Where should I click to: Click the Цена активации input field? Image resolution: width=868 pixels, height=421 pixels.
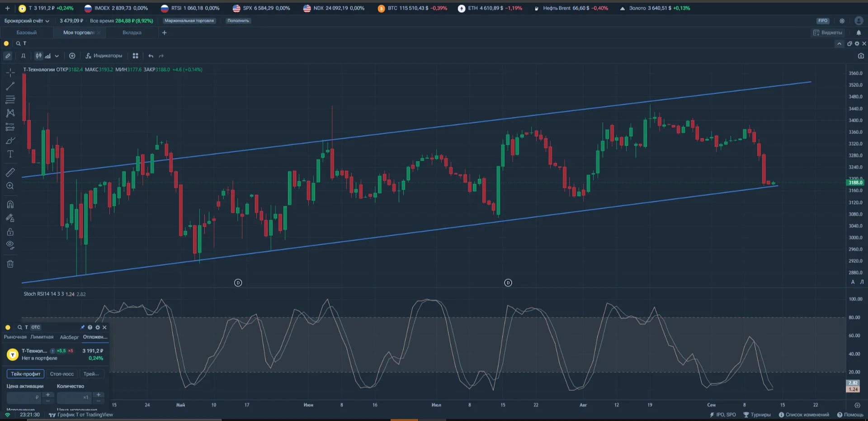point(24,397)
